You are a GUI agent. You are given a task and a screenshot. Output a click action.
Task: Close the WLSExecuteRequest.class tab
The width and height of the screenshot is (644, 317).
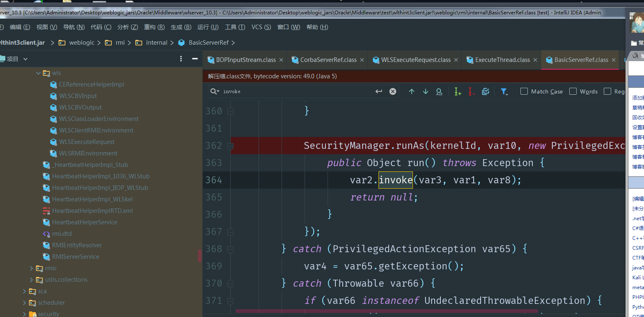coord(456,60)
